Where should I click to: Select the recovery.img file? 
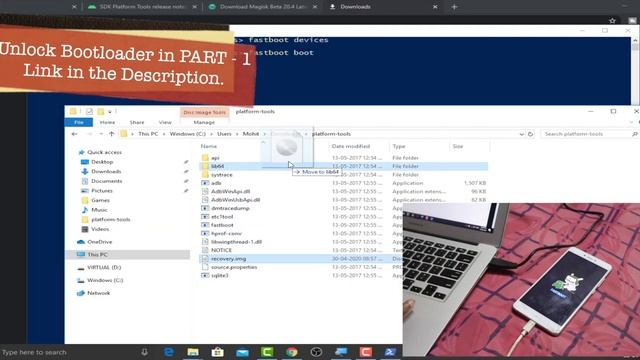[x=229, y=259]
